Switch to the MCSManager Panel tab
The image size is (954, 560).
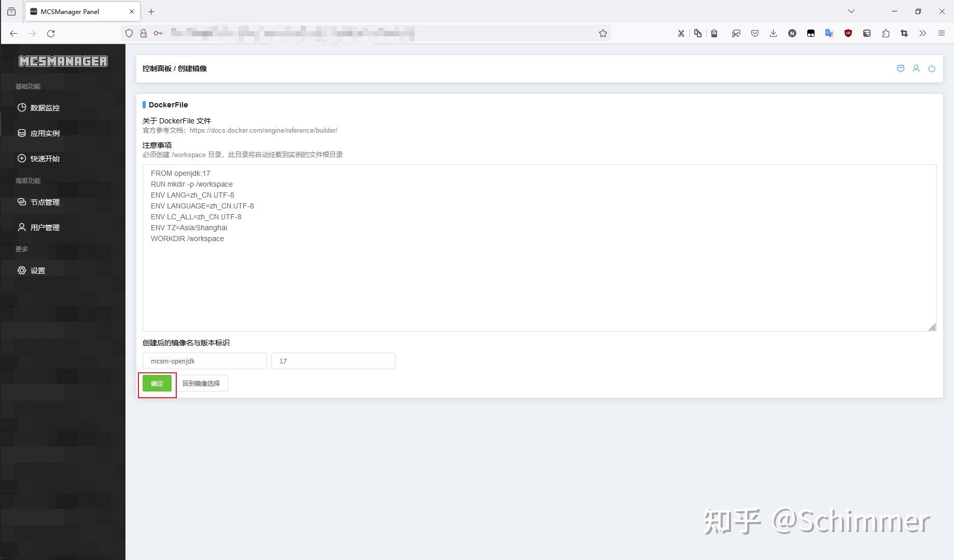(73, 11)
